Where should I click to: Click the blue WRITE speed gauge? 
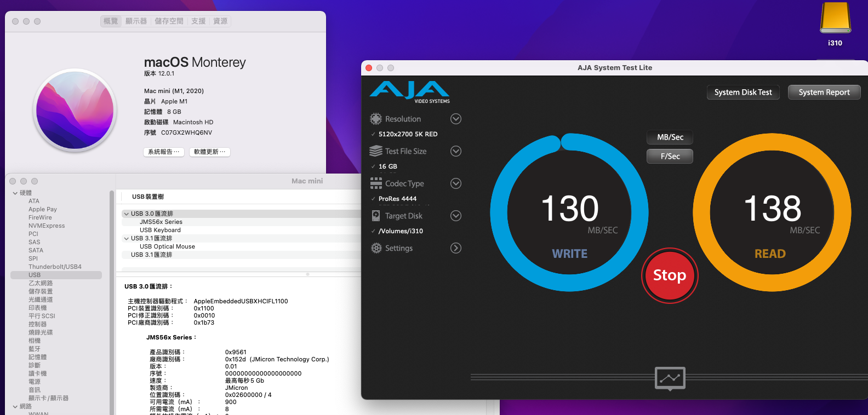tap(569, 212)
